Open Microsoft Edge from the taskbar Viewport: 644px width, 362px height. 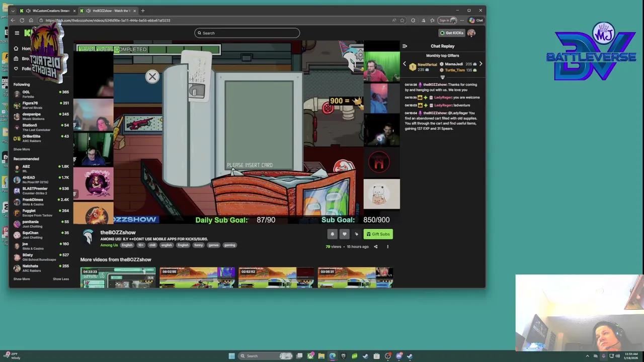pos(333,356)
